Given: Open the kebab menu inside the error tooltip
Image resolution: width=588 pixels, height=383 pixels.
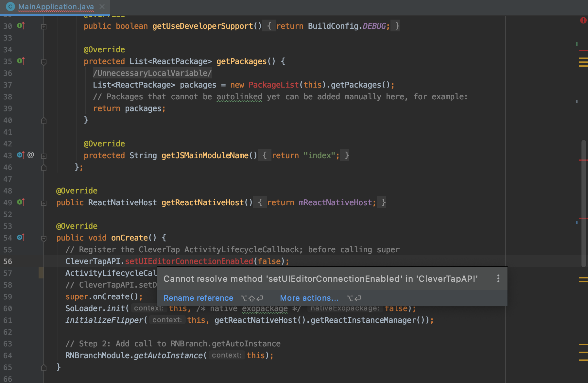Looking at the screenshot, I should click(x=498, y=278).
